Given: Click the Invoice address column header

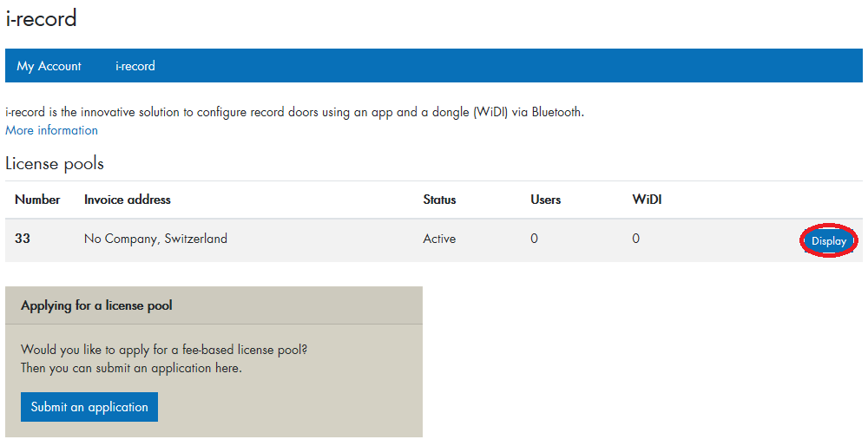Looking at the screenshot, I should pyautogui.click(x=128, y=200).
